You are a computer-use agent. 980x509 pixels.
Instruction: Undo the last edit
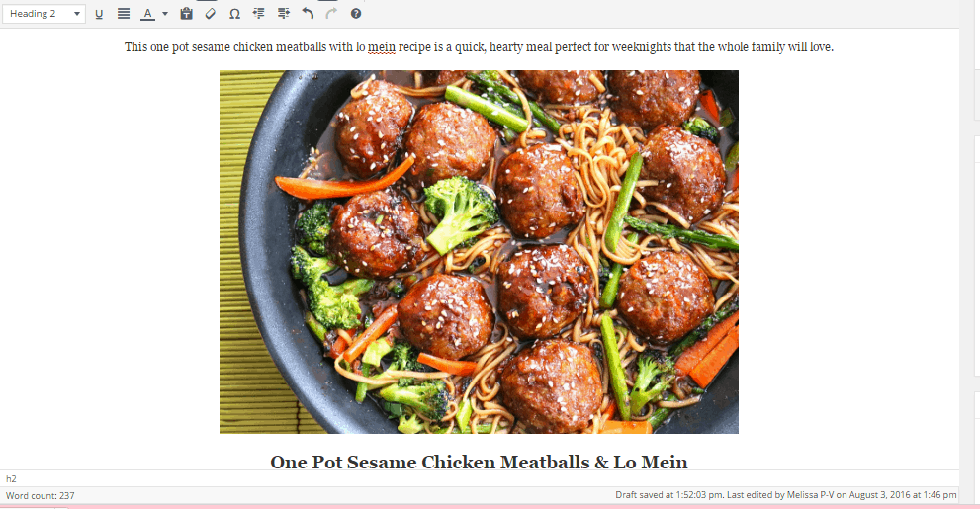(x=308, y=14)
